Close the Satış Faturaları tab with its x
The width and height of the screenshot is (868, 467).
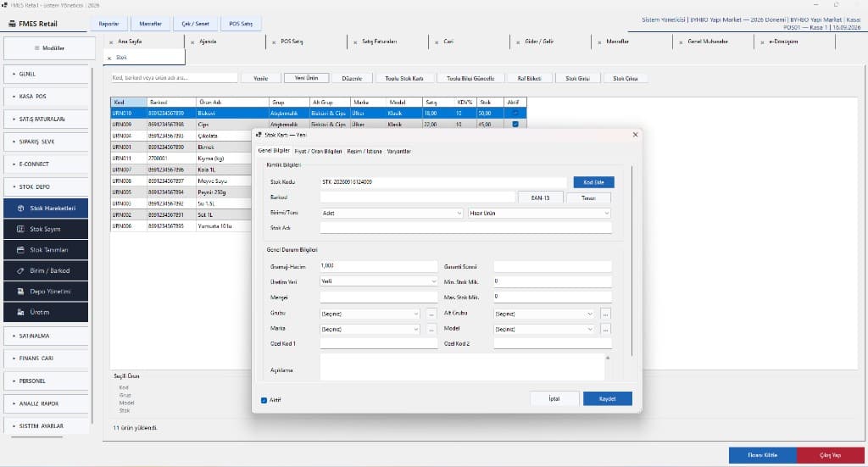pos(355,42)
